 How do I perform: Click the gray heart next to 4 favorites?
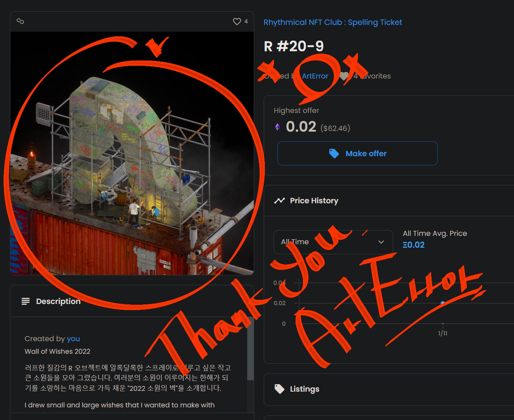pyautogui.click(x=344, y=76)
